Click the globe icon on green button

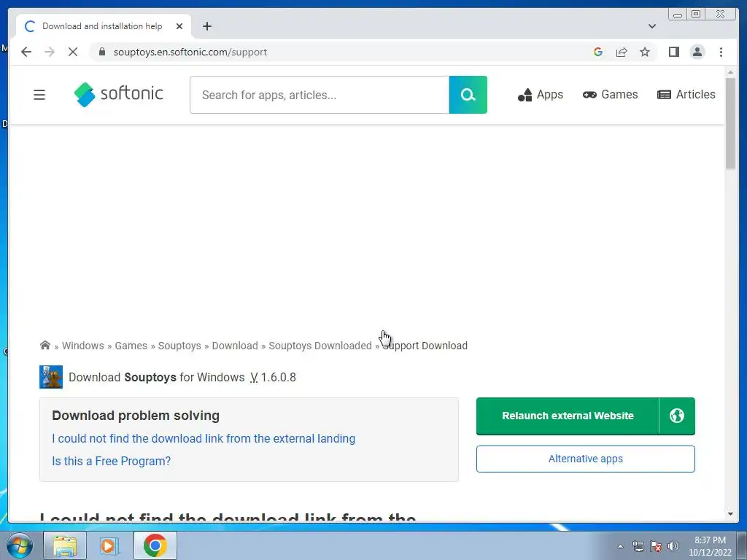(x=677, y=416)
